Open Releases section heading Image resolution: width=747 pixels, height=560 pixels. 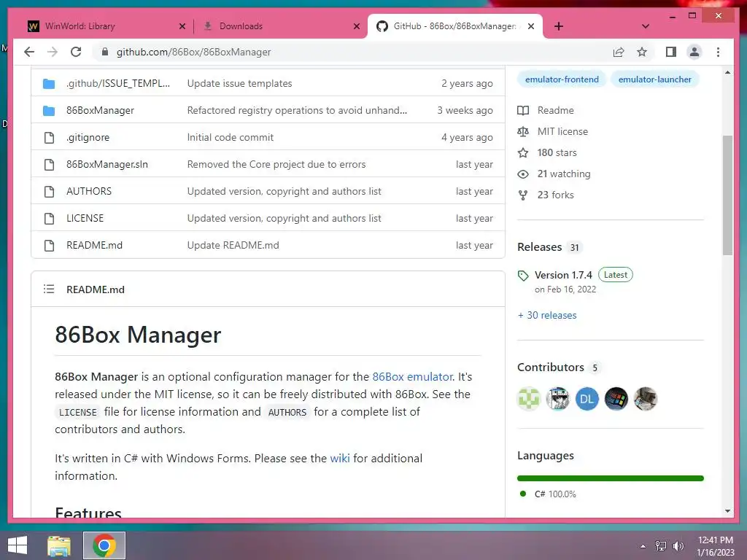[x=540, y=246]
